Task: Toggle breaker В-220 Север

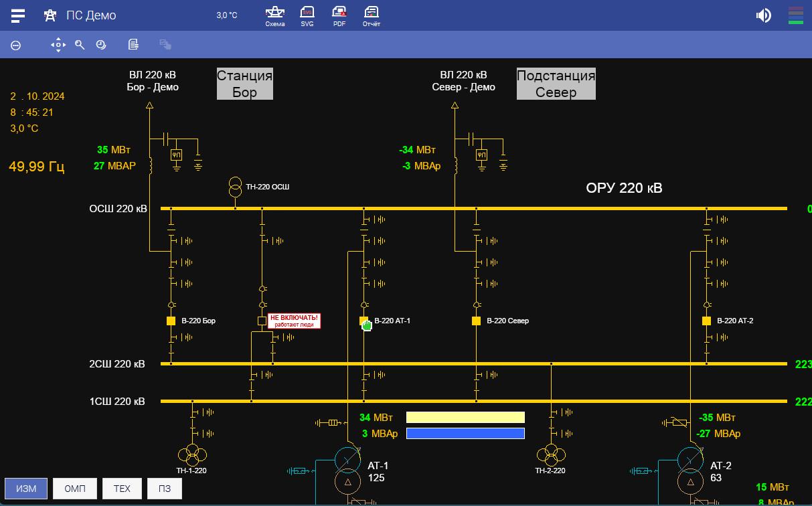Action: (x=477, y=321)
